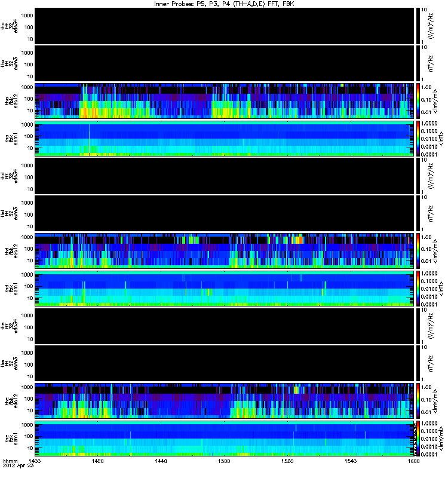Screen dimensions: 448x478
Task: Click the the fbk edc12 rainbow color bar
Action: tap(418, 401)
